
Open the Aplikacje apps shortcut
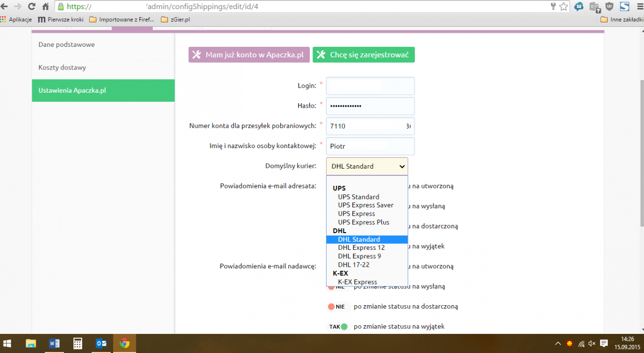coord(16,20)
